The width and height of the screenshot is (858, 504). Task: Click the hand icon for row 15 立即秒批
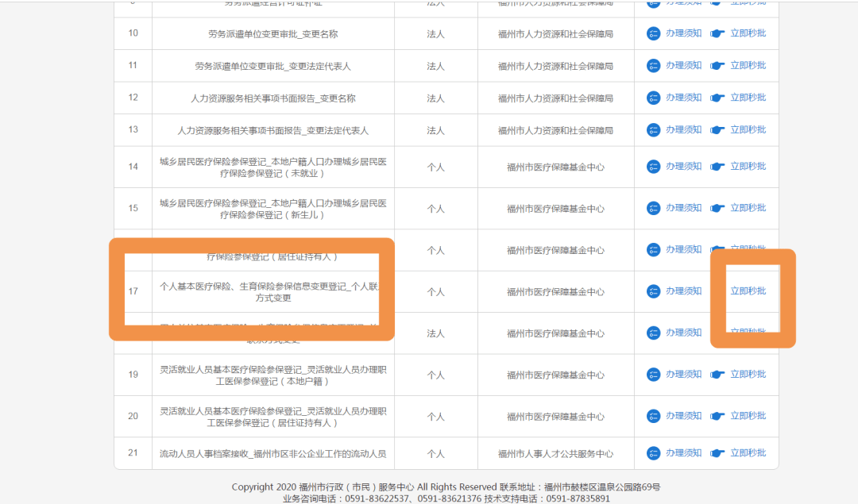click(x=717, y=208)
